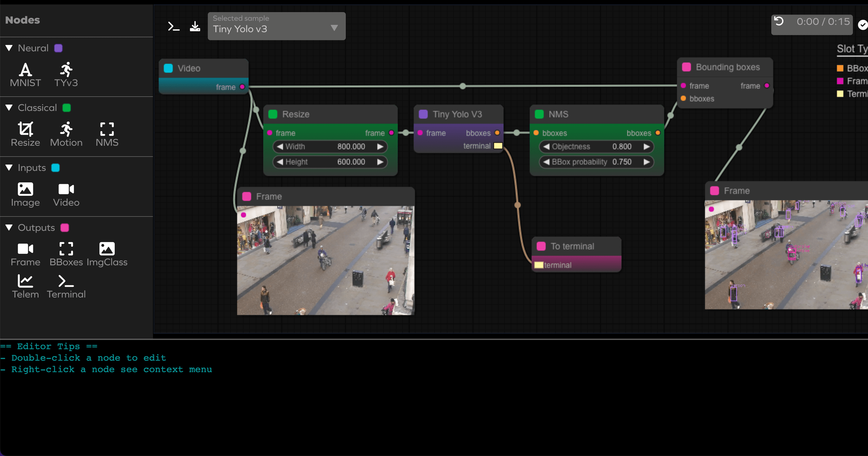Collapse the Outputs category
Viewport: 868px width, 456px height.
pos(9,228)
